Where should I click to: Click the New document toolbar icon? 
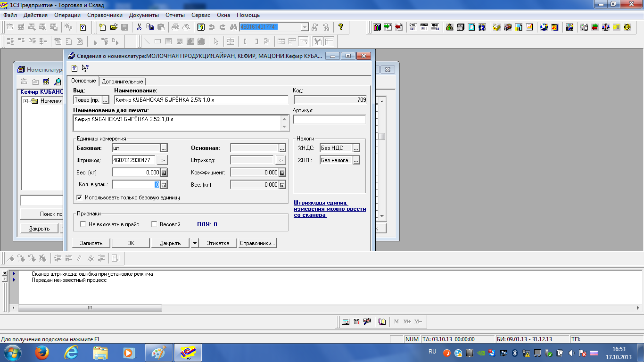tap(102, 27)
